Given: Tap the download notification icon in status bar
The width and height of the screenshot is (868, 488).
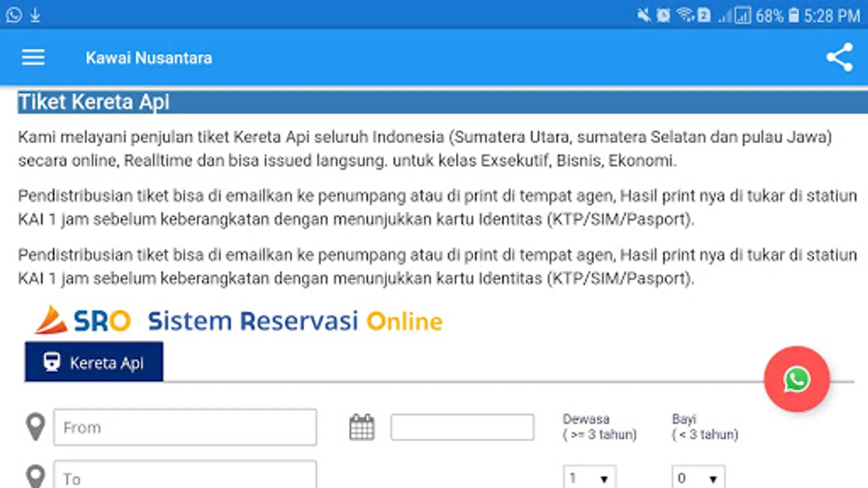Looking at the screenshot, I should (35, 15).
